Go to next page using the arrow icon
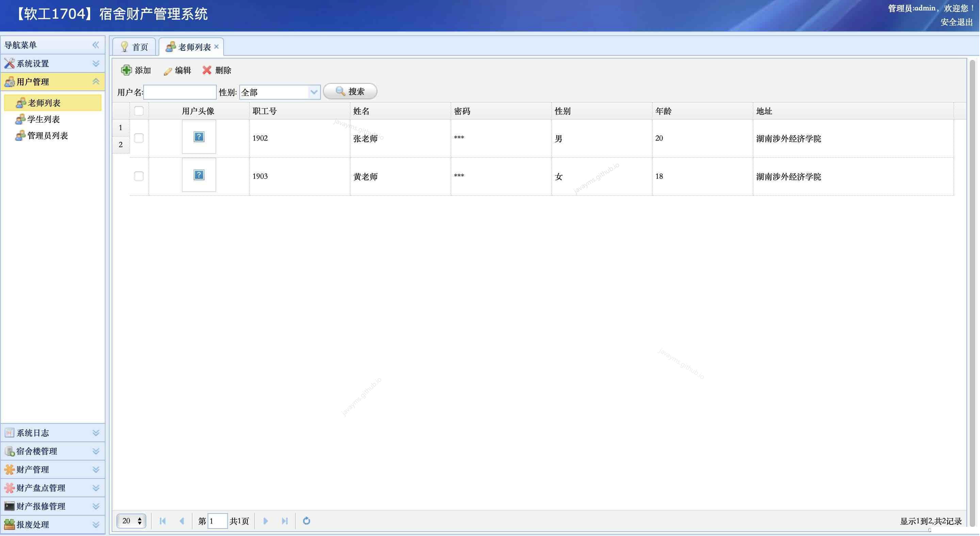This screenshot has width=980, height=536. tap(266, 521)
